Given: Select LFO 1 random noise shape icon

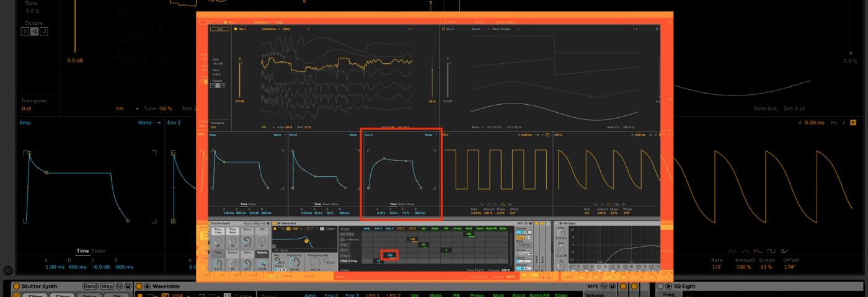Looking at the screenshot, I should coord(510,205).
